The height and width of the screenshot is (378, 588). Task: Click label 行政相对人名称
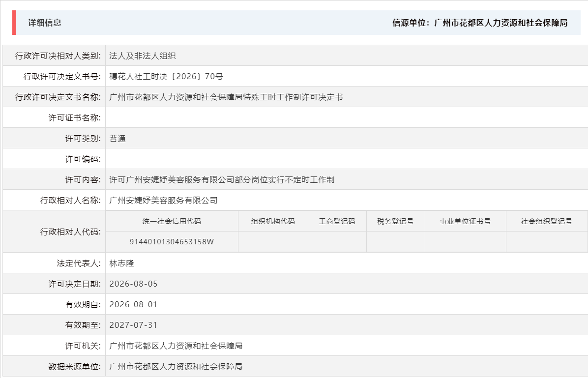pos(70,200)
